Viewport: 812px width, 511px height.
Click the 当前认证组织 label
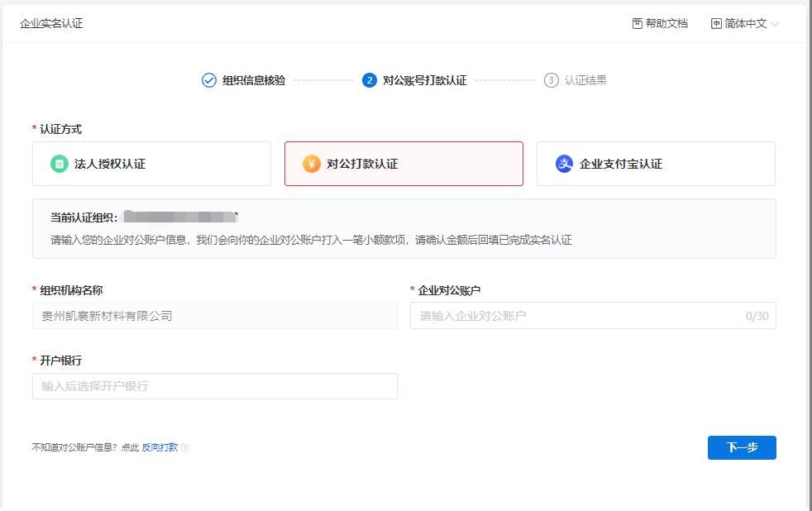84,217
